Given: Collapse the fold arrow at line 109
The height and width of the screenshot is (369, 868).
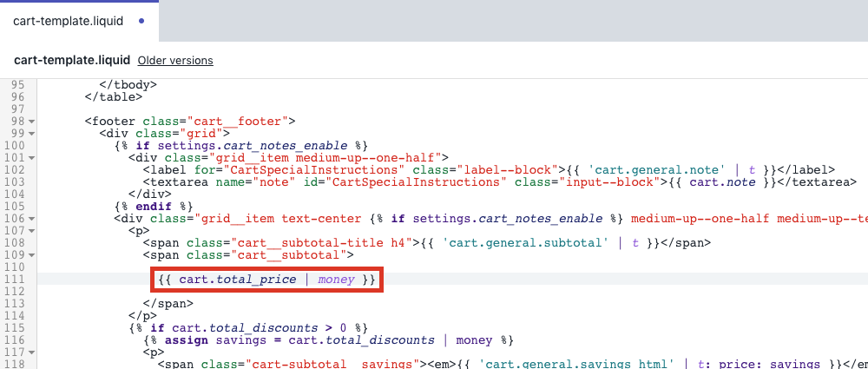Looking at the screenshot, I should click(x=31, y=255).
